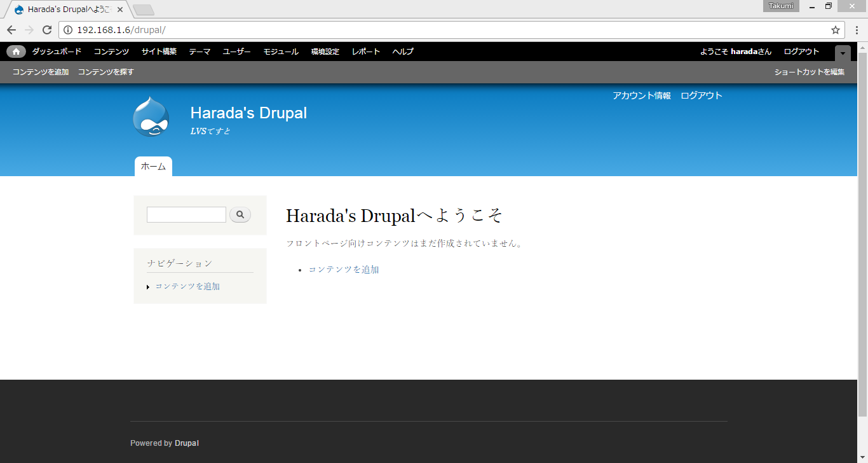
Task: Bookmark this page with the star icon
Action: click(836, 30)
